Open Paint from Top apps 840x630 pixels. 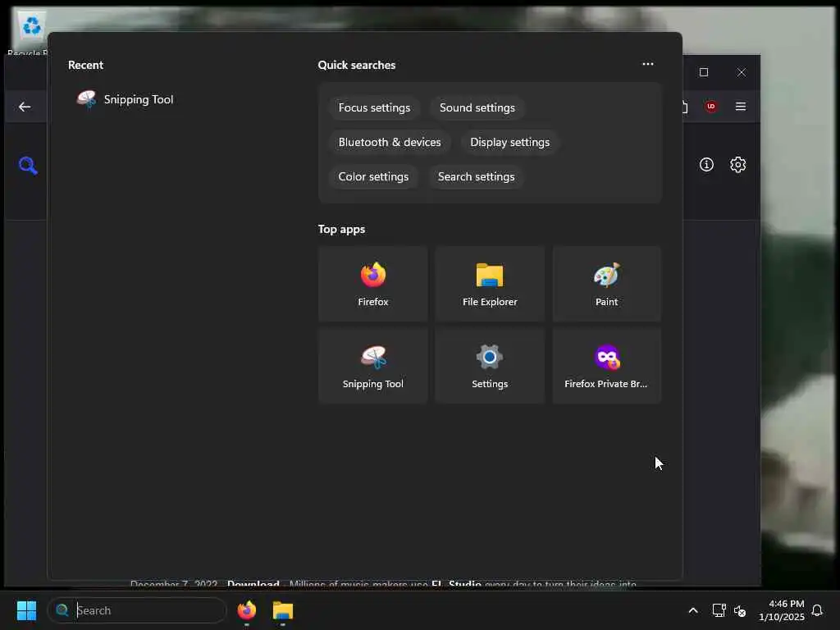[606, 284]
